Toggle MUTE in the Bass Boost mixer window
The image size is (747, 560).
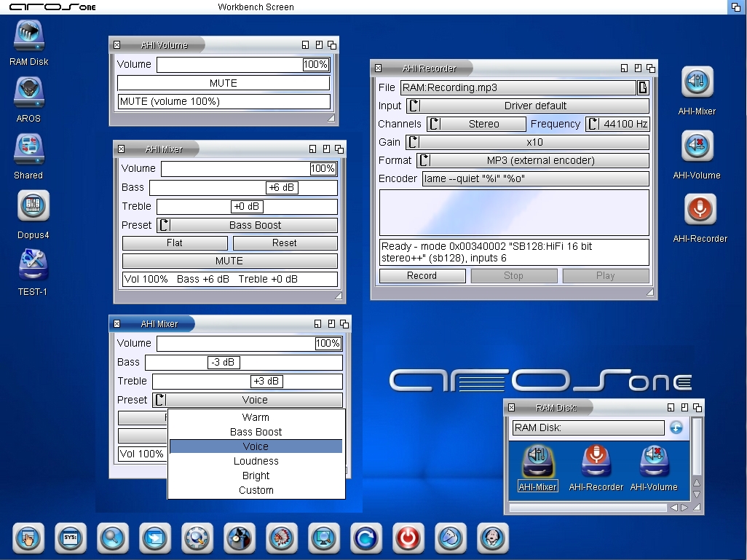(229, 261)
